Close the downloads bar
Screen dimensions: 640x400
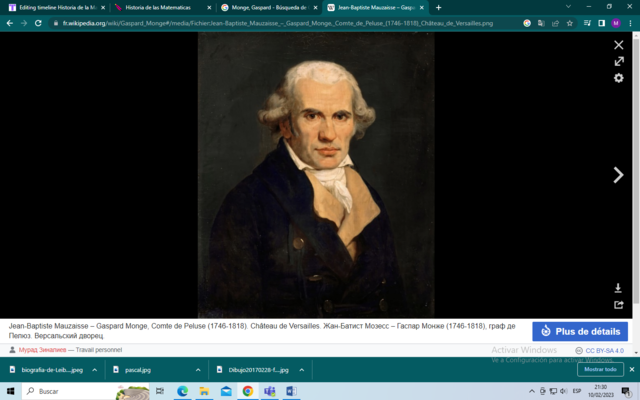point(632,369)
